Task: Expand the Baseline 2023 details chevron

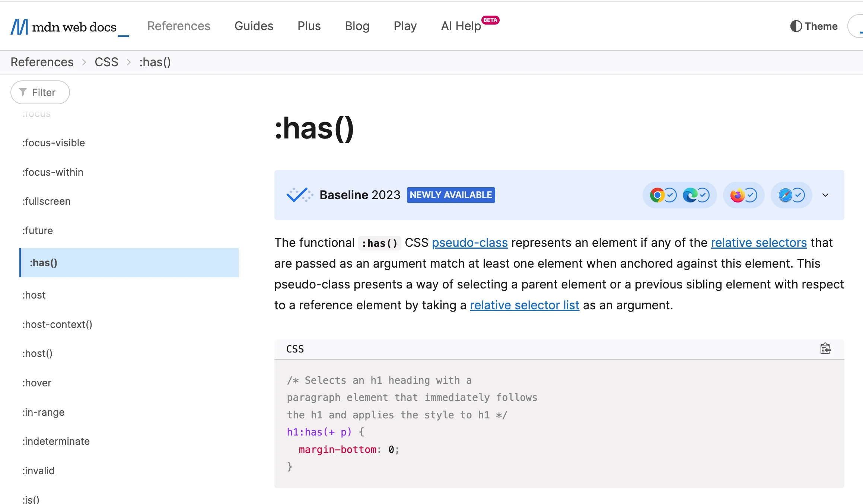Action: pos(825,195)
